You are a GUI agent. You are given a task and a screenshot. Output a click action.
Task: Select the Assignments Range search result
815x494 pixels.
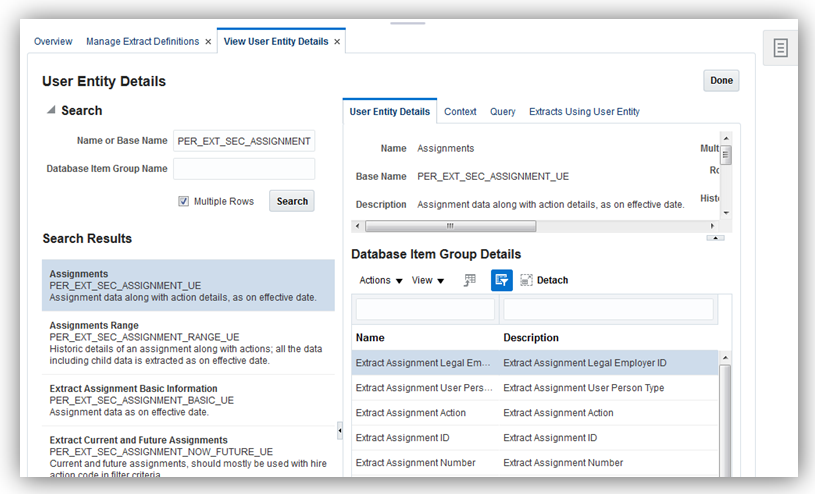pos(188,343)
